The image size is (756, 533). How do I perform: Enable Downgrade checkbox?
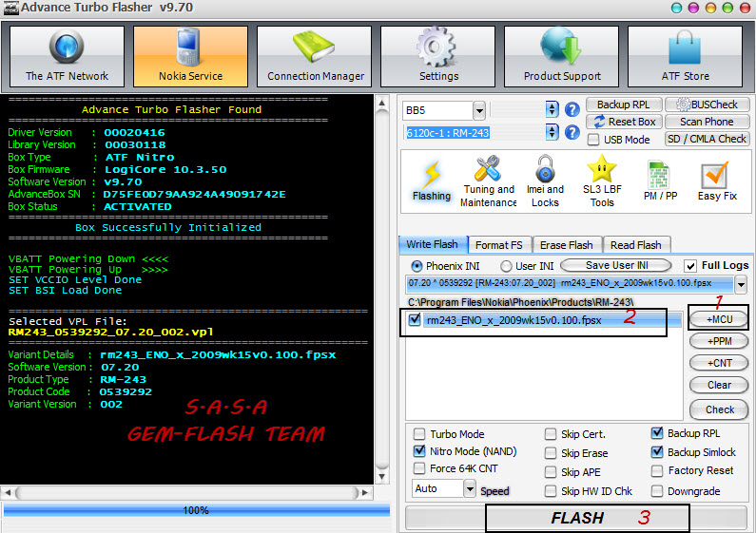pyautogui.click(x=657, y=491)
